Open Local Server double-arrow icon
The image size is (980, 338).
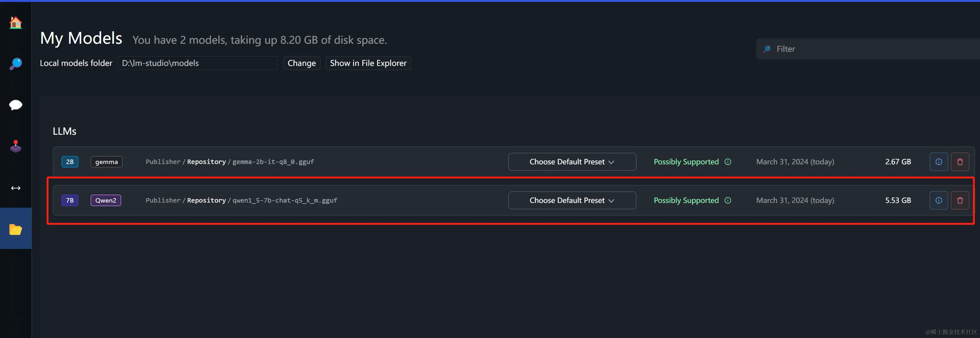(16, 188)
